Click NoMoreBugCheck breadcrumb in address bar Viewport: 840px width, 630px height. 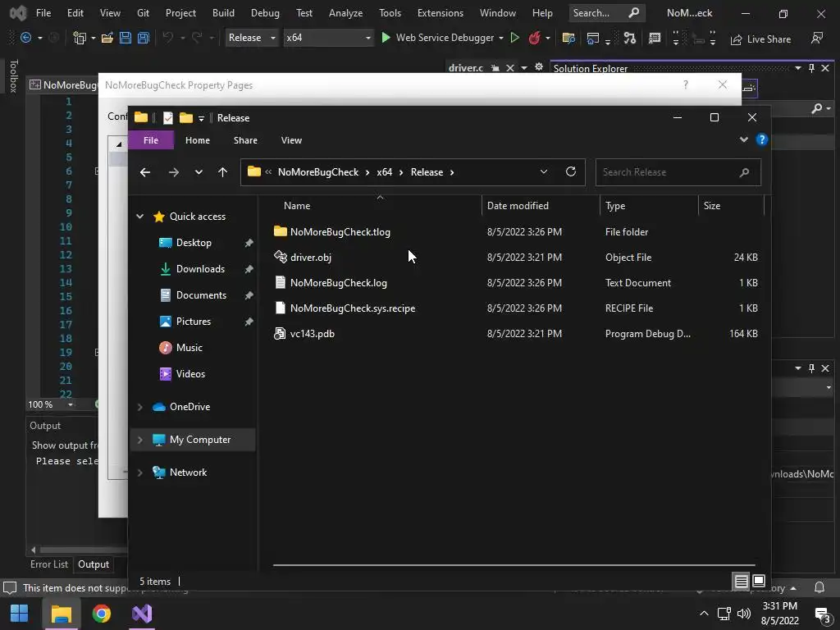click(x=318, y=172)
